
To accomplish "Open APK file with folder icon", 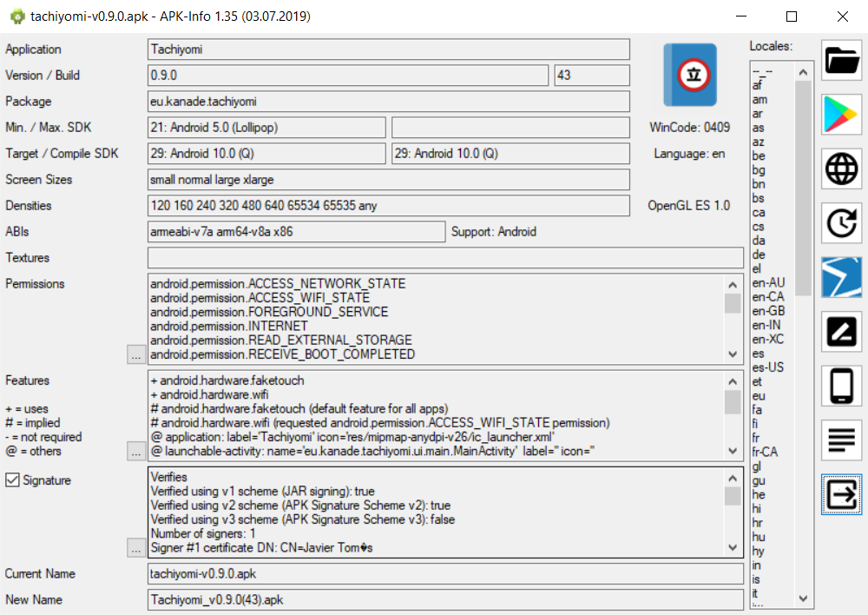I will tap(841, 61).
